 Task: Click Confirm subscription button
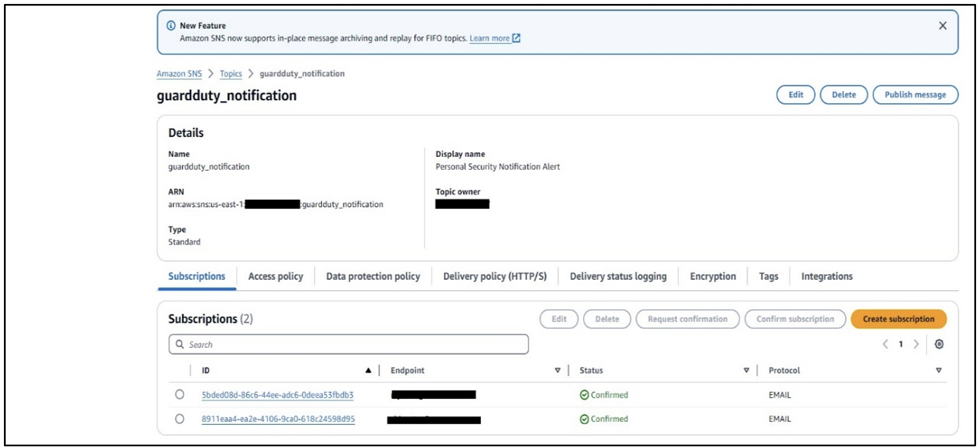click(795, 319)
